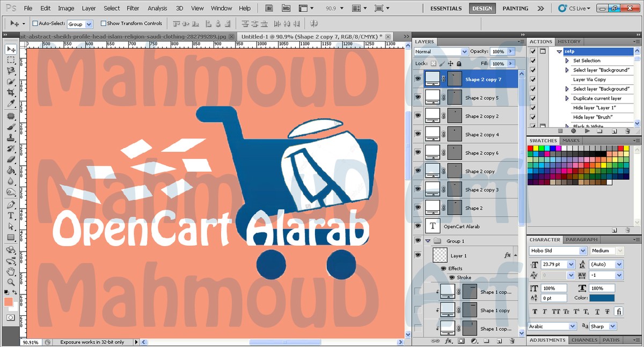Click the lock all padlock icon
This screenshot has width=644, height=347.
[459, 64]
